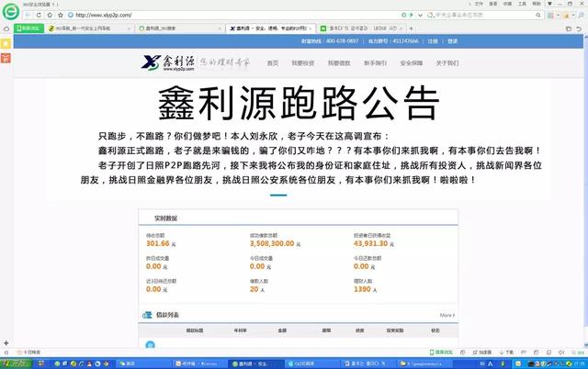Click the mute speaker icon in status bar
This screenshot has width=588, height=369.
point(561,352)
